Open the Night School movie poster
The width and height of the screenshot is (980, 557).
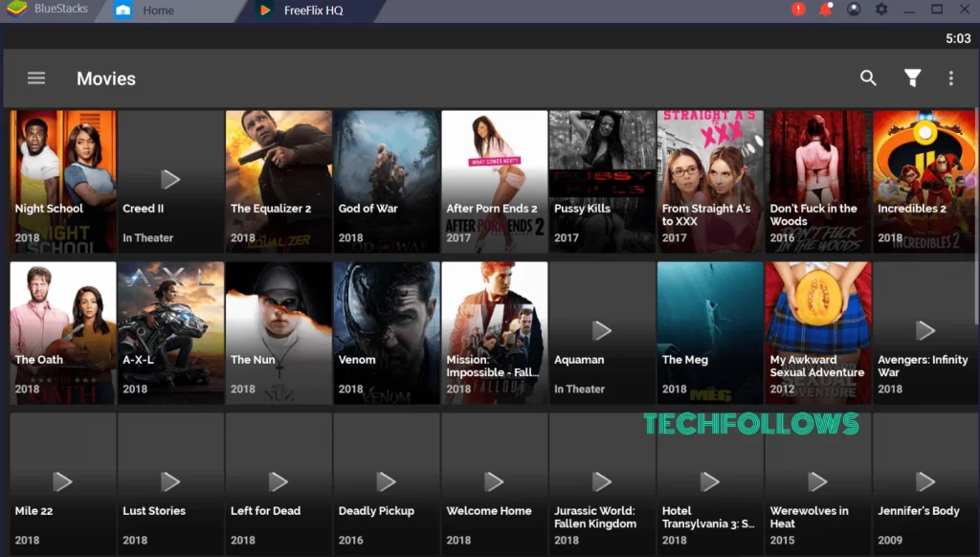[63, 181]
